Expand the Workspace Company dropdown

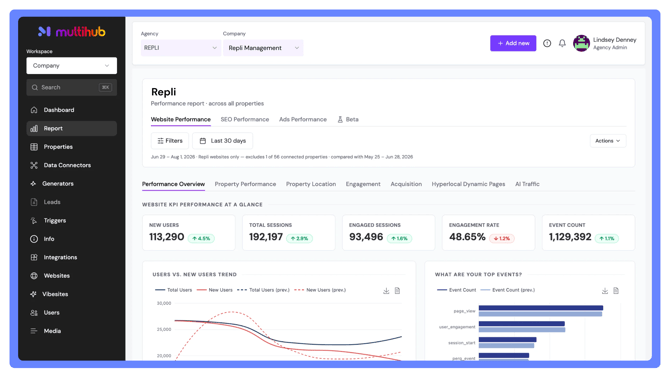[x=71, y=66]
